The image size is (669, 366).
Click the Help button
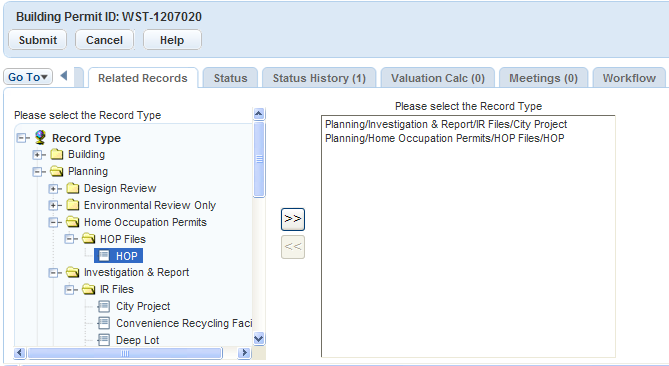(172, 40)
